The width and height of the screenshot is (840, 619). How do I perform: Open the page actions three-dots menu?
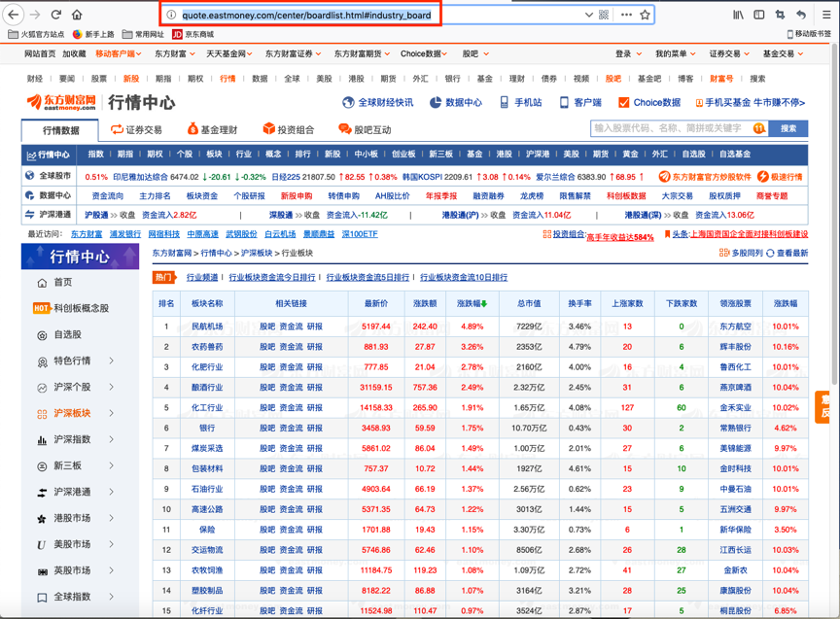(x=626, y=15)
